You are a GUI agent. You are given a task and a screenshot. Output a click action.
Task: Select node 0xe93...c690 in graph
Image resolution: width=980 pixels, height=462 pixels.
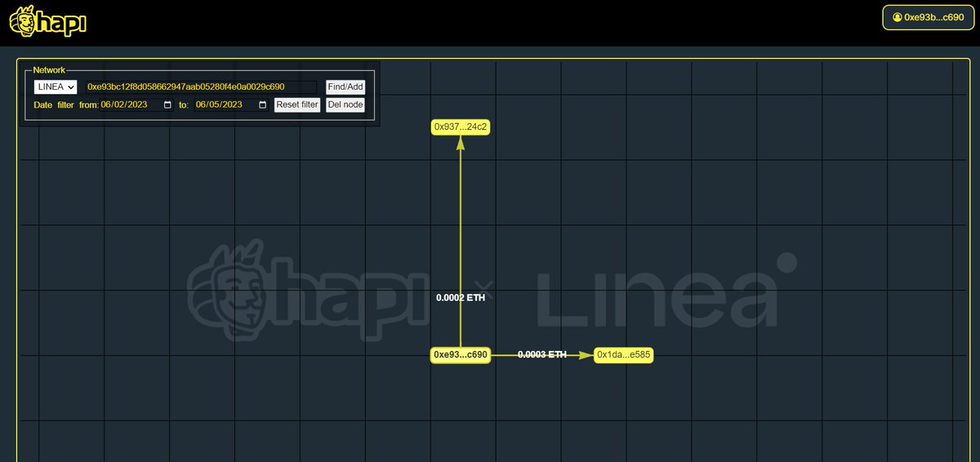click(x=461, y=355)
